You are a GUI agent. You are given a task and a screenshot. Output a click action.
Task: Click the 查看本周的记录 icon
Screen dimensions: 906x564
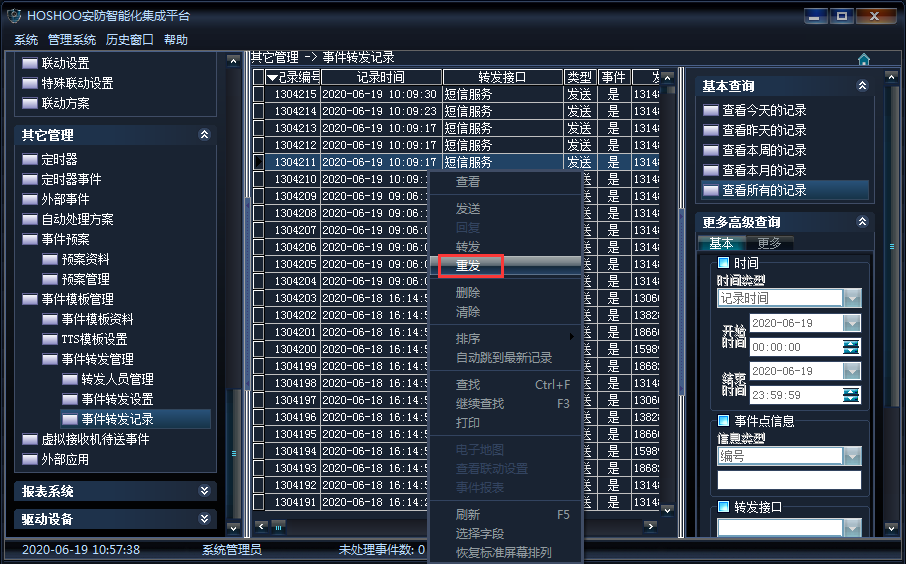711,151
